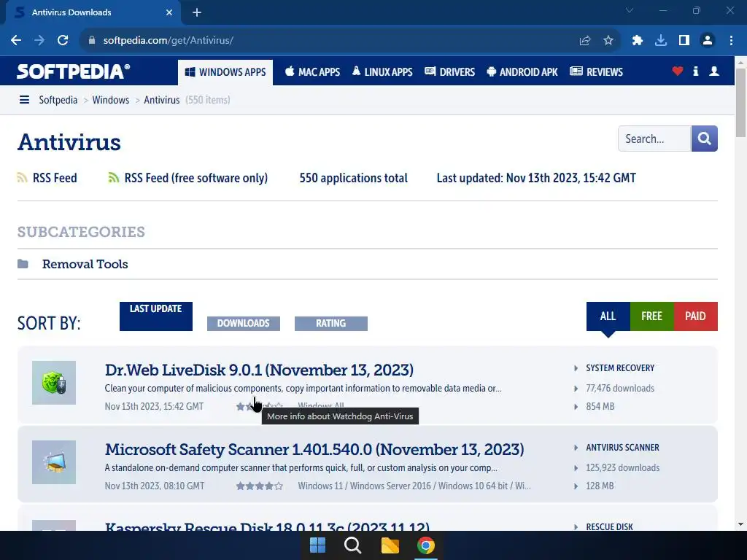Open the Chrome profile avatar
Screen dimensions: 747x560
tap(708, 41)
